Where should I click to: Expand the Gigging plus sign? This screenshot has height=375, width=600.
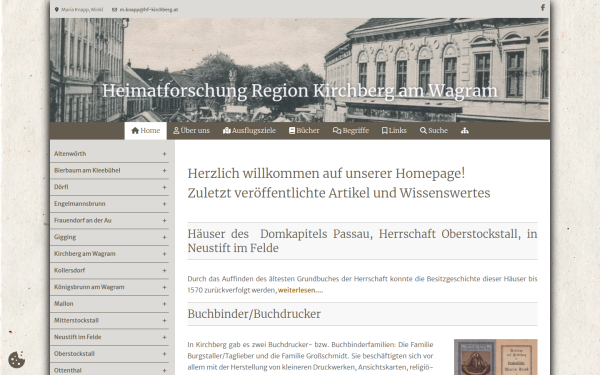click(164, 237)
